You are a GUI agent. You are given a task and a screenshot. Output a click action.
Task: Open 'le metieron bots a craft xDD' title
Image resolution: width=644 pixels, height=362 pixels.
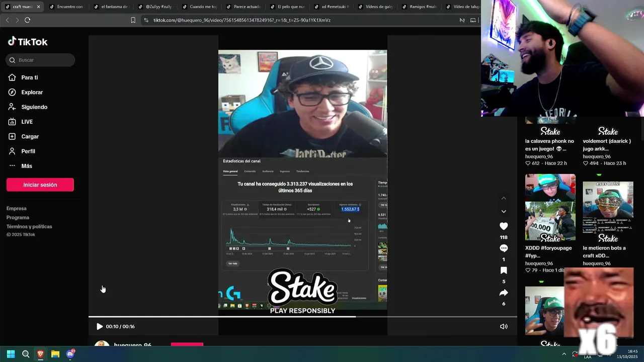point(604,251)
